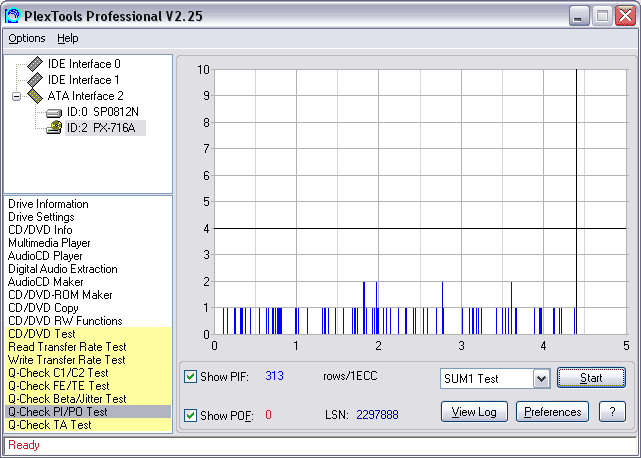The height and width of the screenshot is (458, 641).
Task: Click the Ready status bar text
Action: pos(24,445)
